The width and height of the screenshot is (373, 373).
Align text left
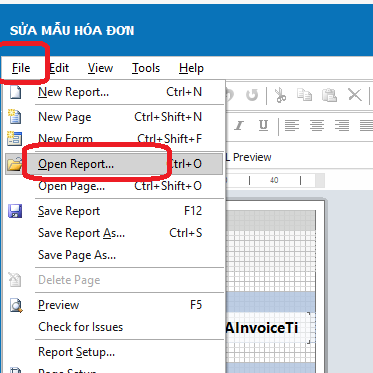(x=292, y=126)
